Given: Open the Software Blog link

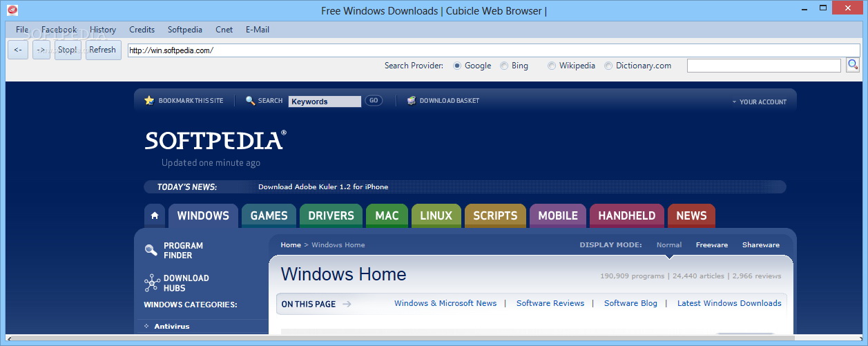Looking at the screenshot, I should (x=630, y=303).
